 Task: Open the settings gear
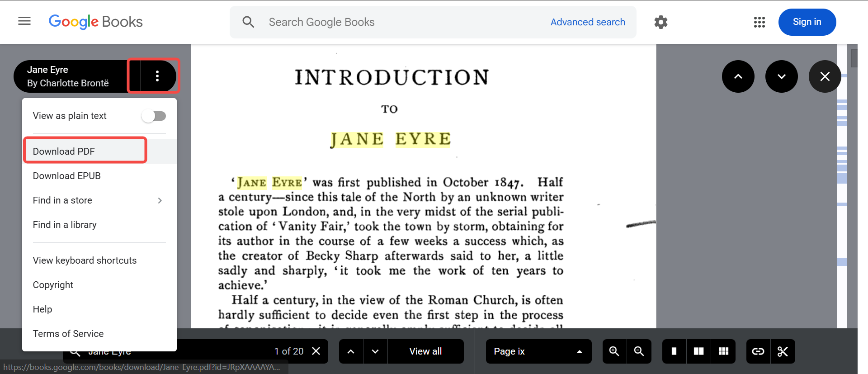pyautogui.click(x=661, y=22)
